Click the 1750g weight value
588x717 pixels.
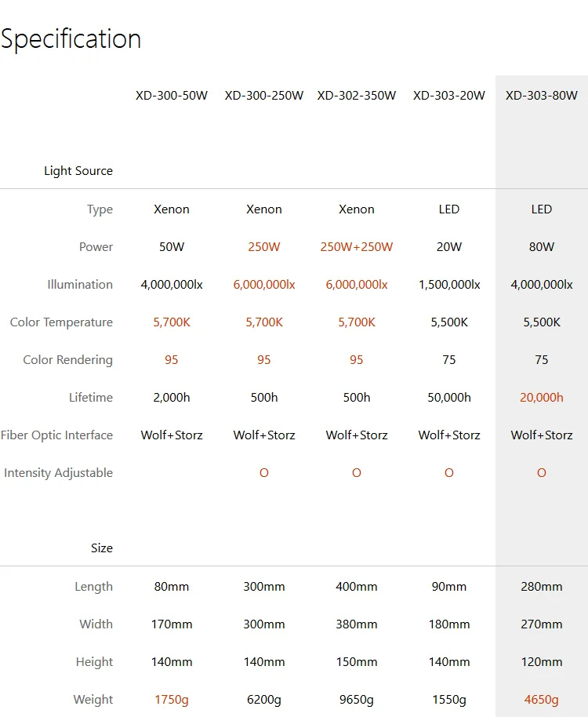point(172,700)
